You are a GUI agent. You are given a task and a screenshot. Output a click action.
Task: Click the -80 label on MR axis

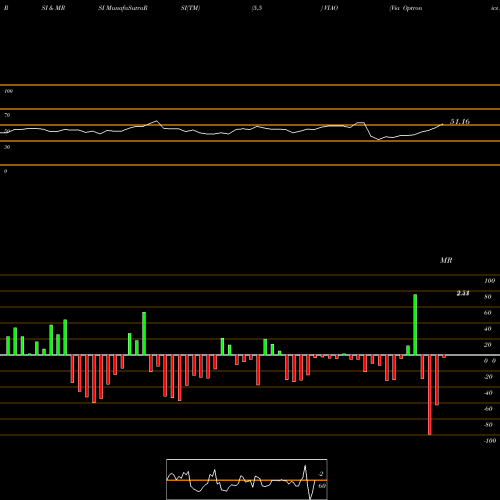(488, 425)
